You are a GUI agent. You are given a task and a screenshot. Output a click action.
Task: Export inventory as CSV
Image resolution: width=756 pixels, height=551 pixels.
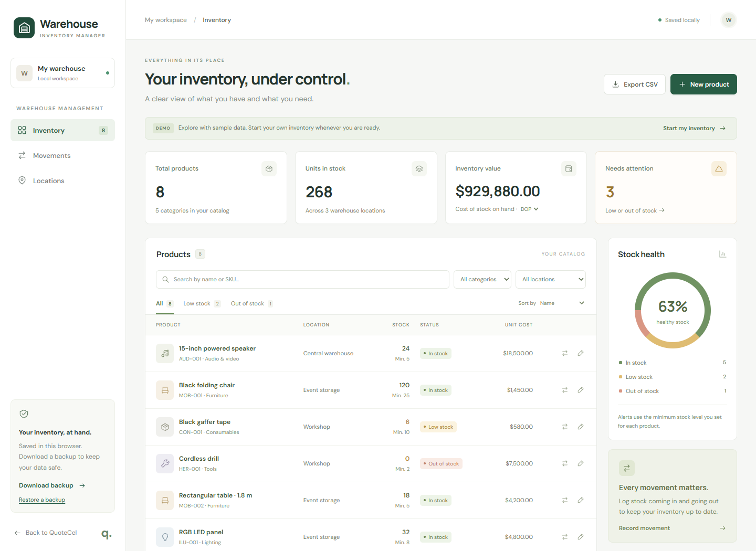pos(635,84)
